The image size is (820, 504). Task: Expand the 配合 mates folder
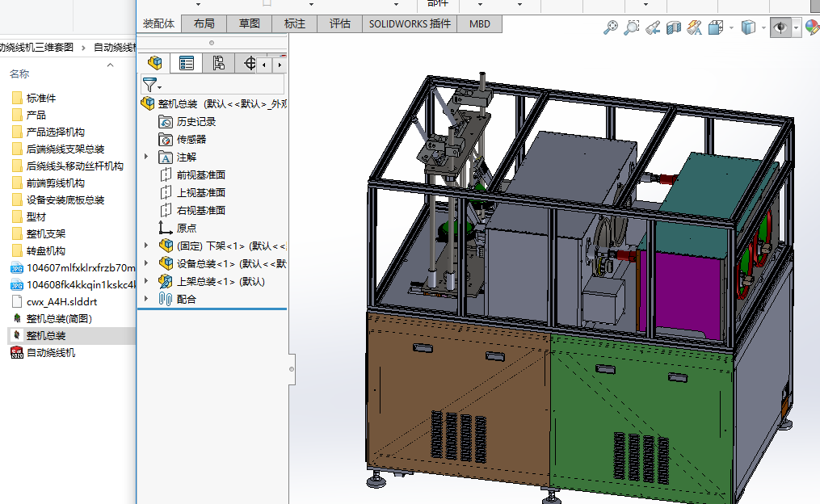(x=146, y=299)
